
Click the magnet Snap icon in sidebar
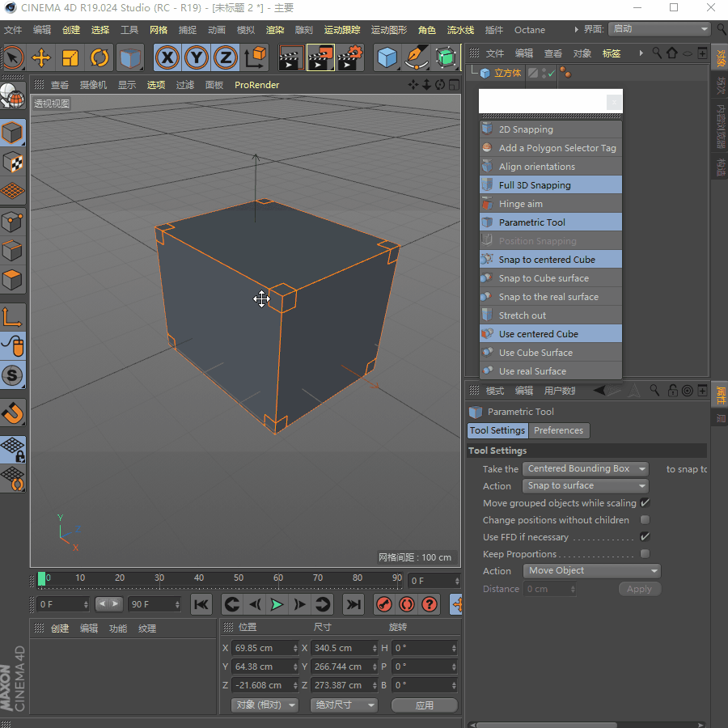13,413
